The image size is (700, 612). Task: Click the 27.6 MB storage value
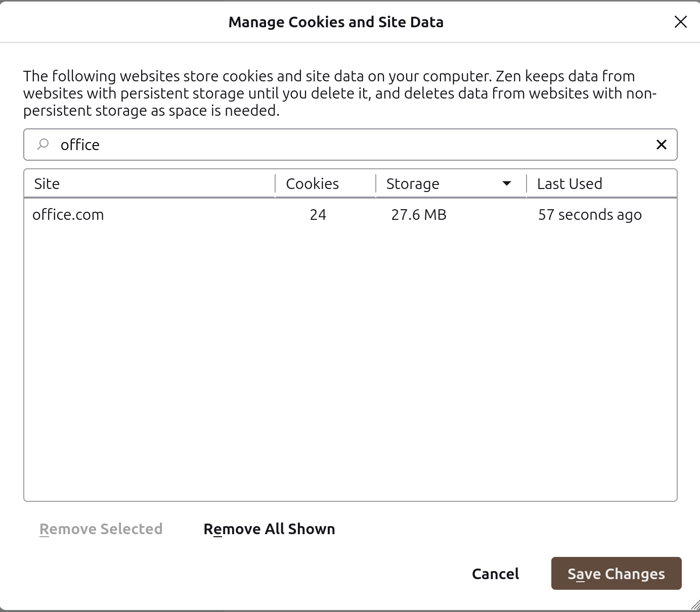pyautogui.click(x=419, y=215)
